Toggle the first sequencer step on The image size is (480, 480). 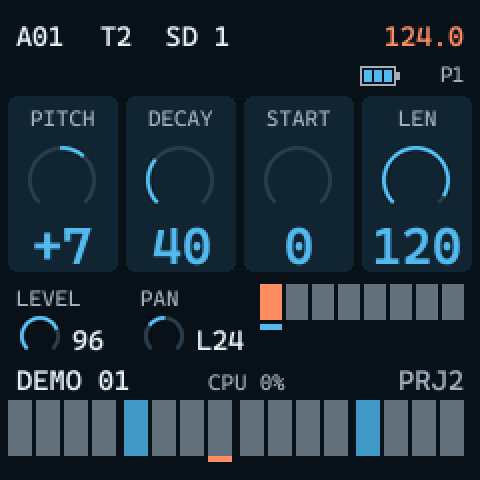[20, 428]
